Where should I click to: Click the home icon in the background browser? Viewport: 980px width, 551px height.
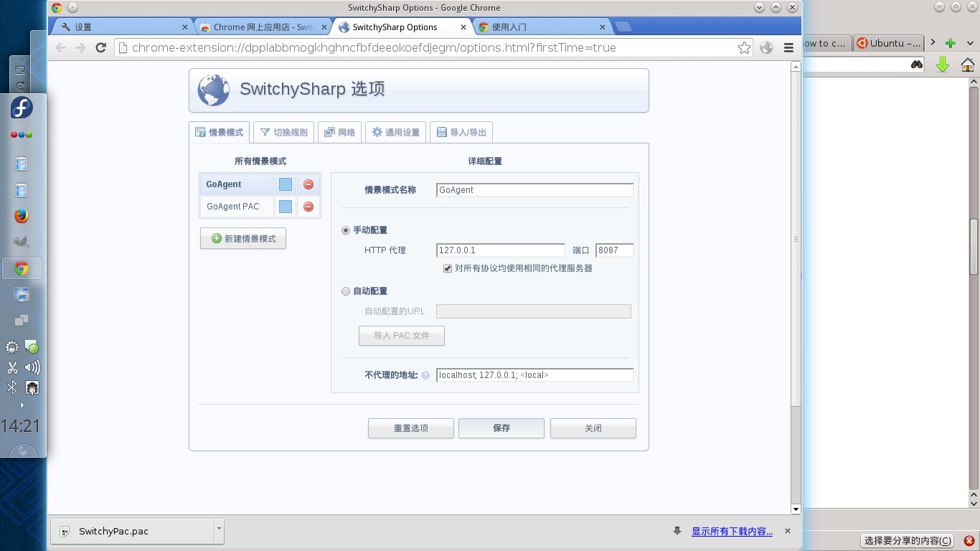click(x=967, y=65)
